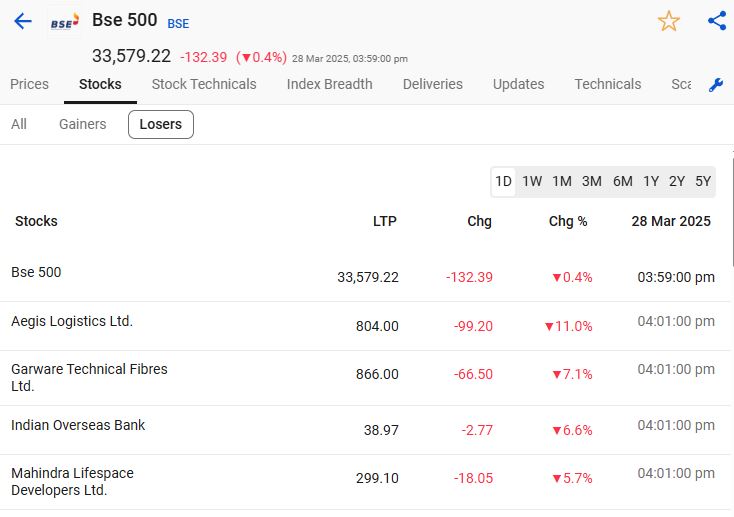Open Indian Overseas Bank stock

(x=78, y=425)
